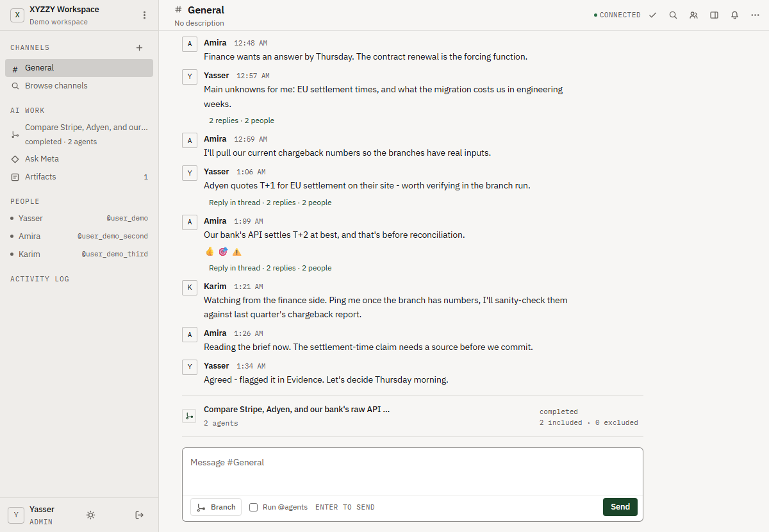Open search with the magnifier icon
The height and width of the screenshot is (532, 769).
673,15
